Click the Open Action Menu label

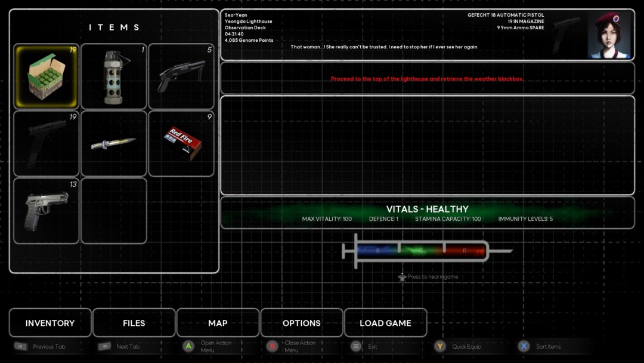[216, 346]
